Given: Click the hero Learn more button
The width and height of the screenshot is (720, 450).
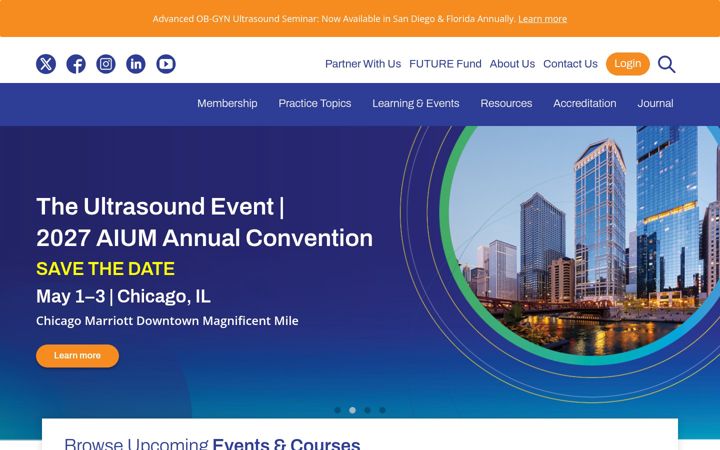Looking at the screenshot, I should coord(77,356).
